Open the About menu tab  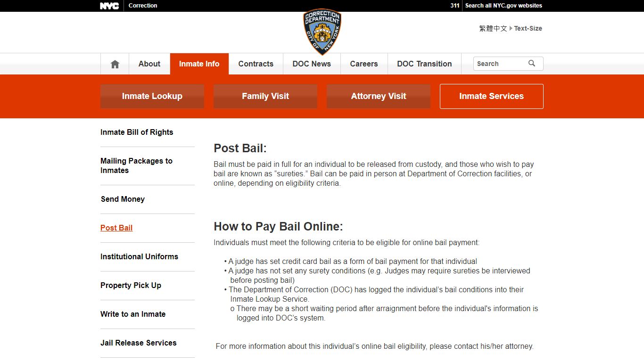pos(149,64)
